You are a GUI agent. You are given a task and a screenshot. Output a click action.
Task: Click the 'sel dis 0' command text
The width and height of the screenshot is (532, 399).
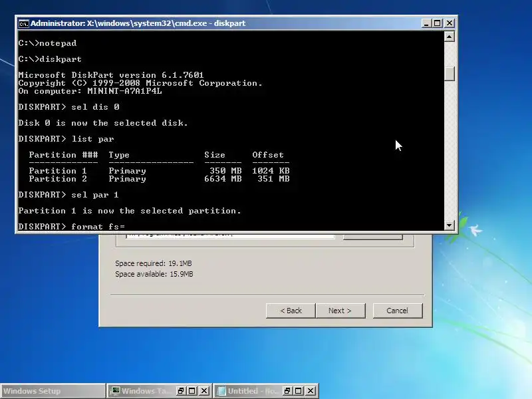pos(95,107)
